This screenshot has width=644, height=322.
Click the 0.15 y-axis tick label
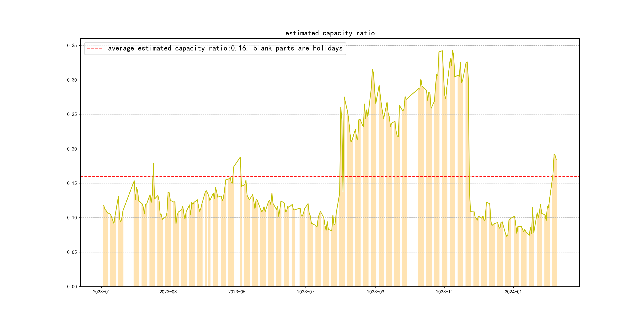coord(72,183)
